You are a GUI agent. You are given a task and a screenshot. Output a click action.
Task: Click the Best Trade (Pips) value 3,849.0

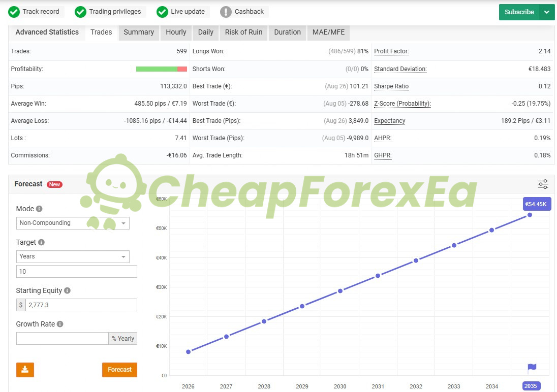point(358,121)
